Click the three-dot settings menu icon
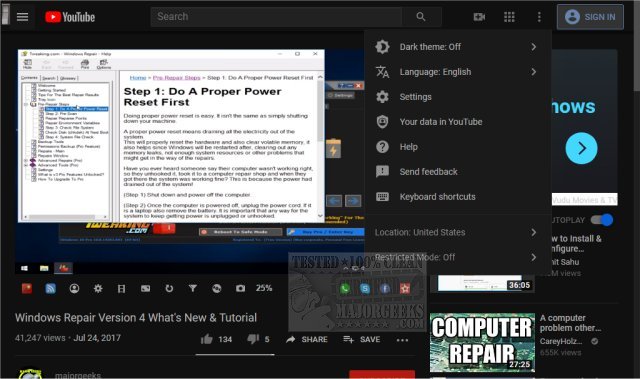640x379 pixels. coord(539,17)
